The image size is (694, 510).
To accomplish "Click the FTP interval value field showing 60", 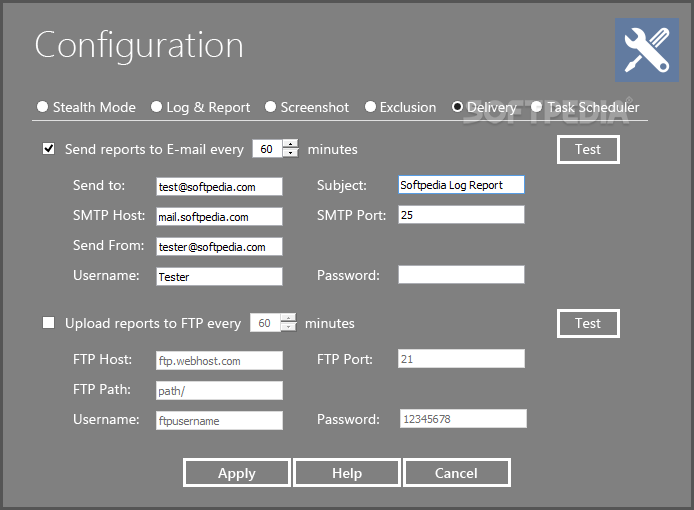I will tap(265, 323).
